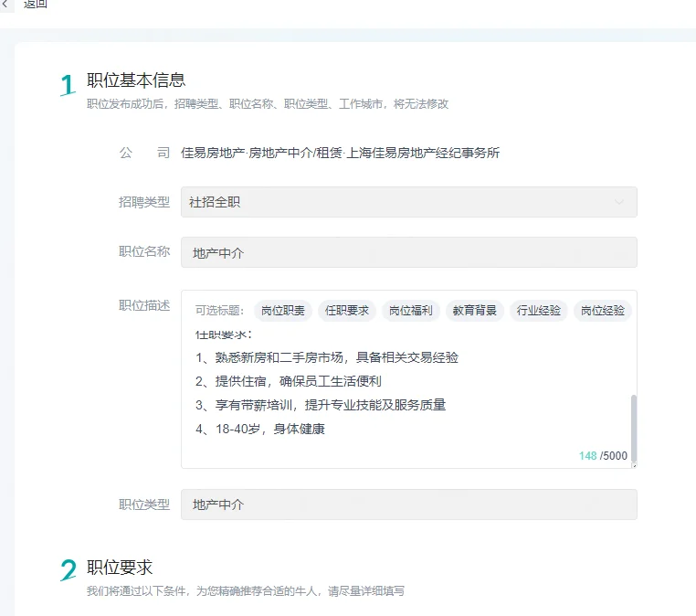Click line 18-40岁，身体健康
This screenshot has height=616, width=696.
pyautogui.click(x=260, y=429)
